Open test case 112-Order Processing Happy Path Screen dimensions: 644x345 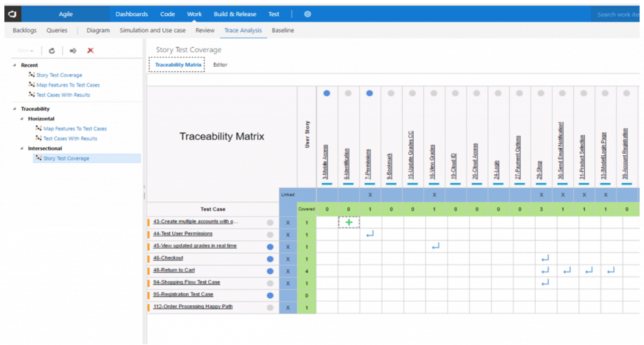pyautogui.click(x=192, y=307)
